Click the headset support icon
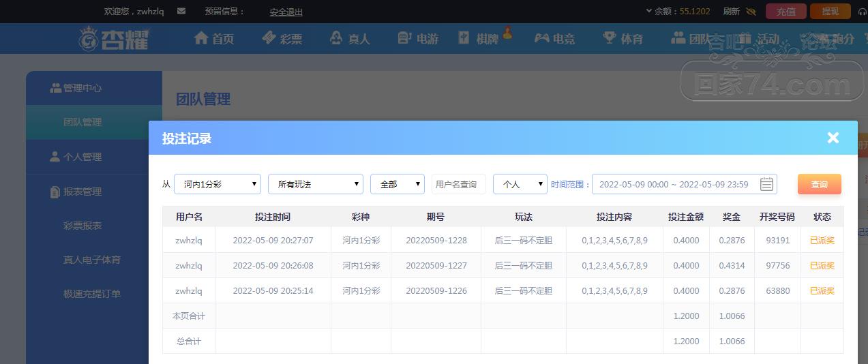Image resolution: width=868 pixels, height=364 pixels. click(x=861, y=12)
